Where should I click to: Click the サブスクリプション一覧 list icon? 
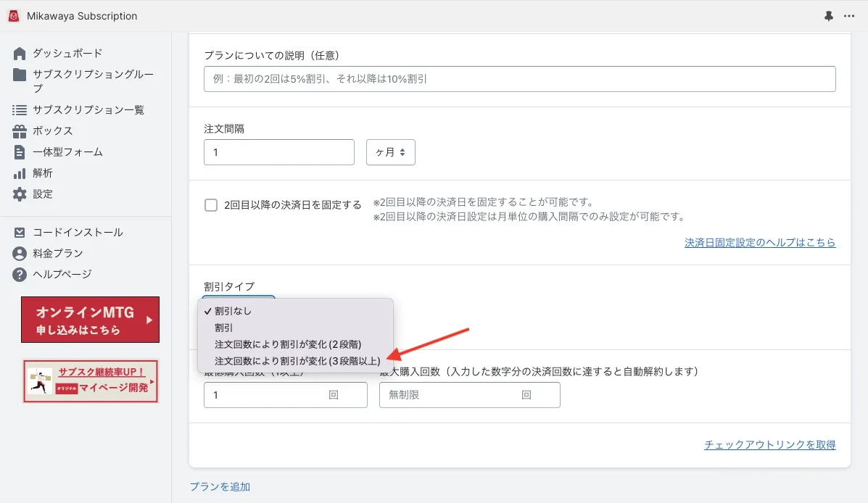20,110
